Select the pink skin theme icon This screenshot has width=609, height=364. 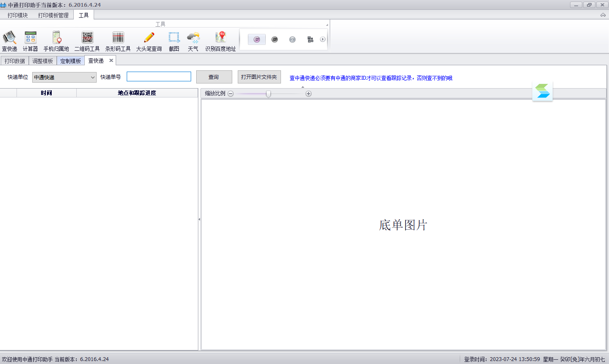pos(257,39)
